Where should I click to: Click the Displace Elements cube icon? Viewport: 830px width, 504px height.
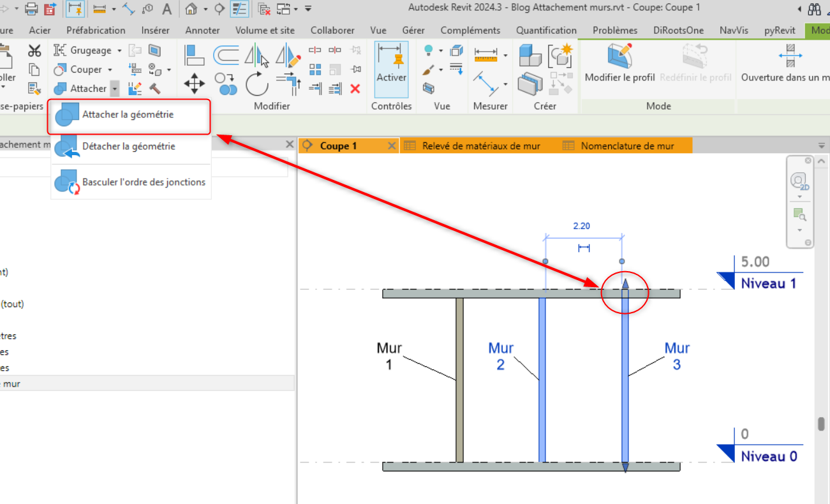[x=456, y=50]
